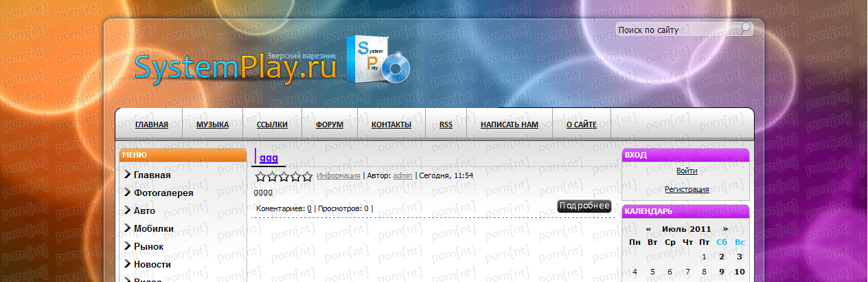Open the admin author profile link
This screenshot has width=868, height=282.
[x=402, y=175]
